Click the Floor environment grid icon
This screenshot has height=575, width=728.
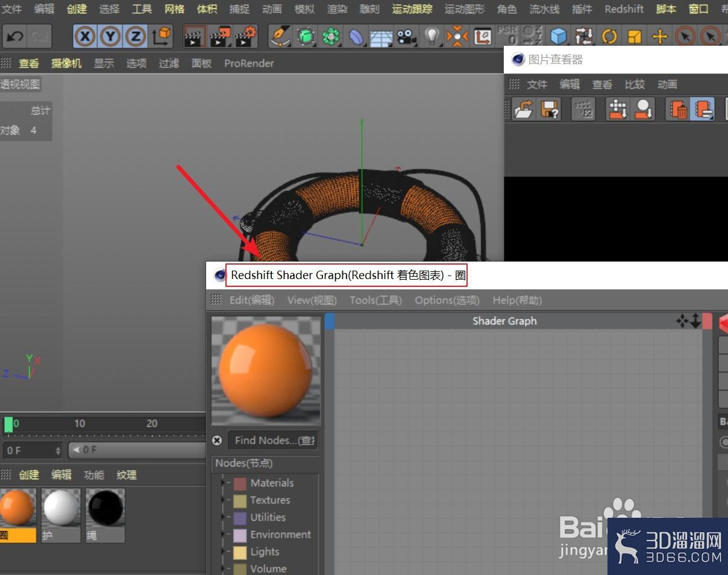(x=381, y=38)
